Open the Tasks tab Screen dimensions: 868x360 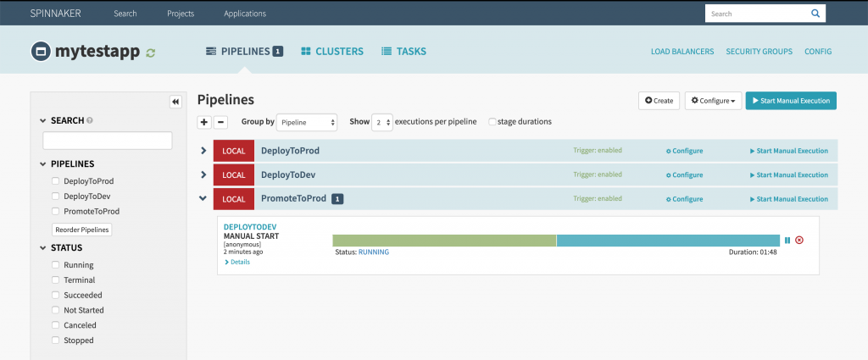[403, 52]
